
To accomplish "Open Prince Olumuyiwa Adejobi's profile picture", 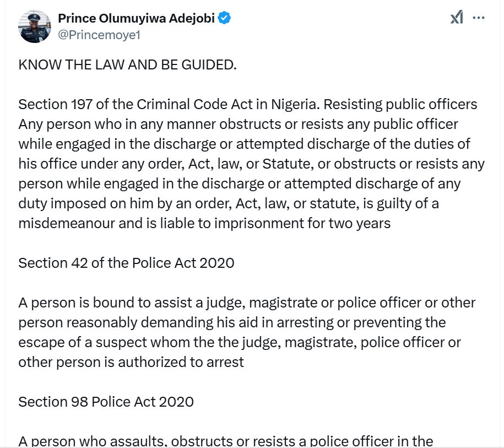I will click(x=35, y=26).
